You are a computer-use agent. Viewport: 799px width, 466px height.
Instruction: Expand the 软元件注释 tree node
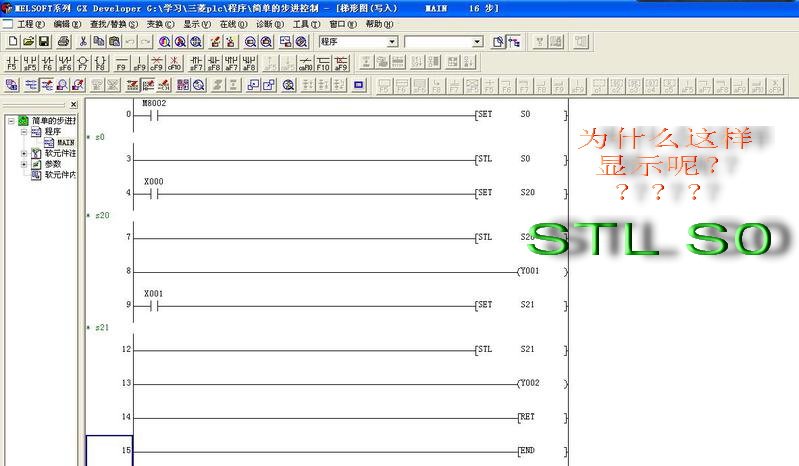pyautogui.click(x=23, y=153)
